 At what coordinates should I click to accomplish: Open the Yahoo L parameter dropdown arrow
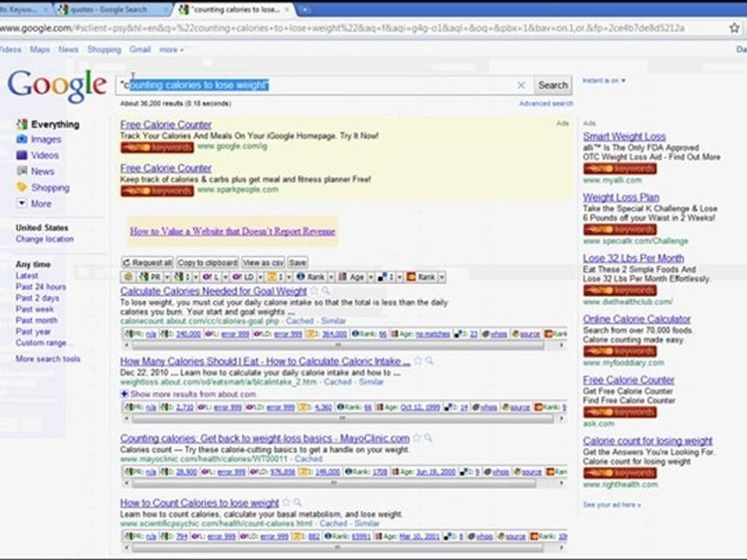[x=225, y=277]
